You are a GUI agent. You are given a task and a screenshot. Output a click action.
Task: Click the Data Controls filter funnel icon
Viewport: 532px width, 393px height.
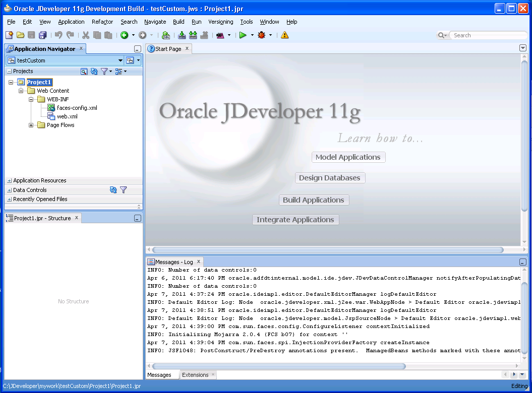coord(124,190)
